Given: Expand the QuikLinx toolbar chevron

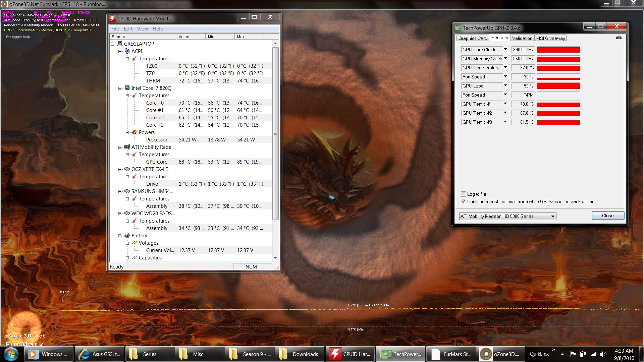Looking at the screenshot, I should (553, 350).
